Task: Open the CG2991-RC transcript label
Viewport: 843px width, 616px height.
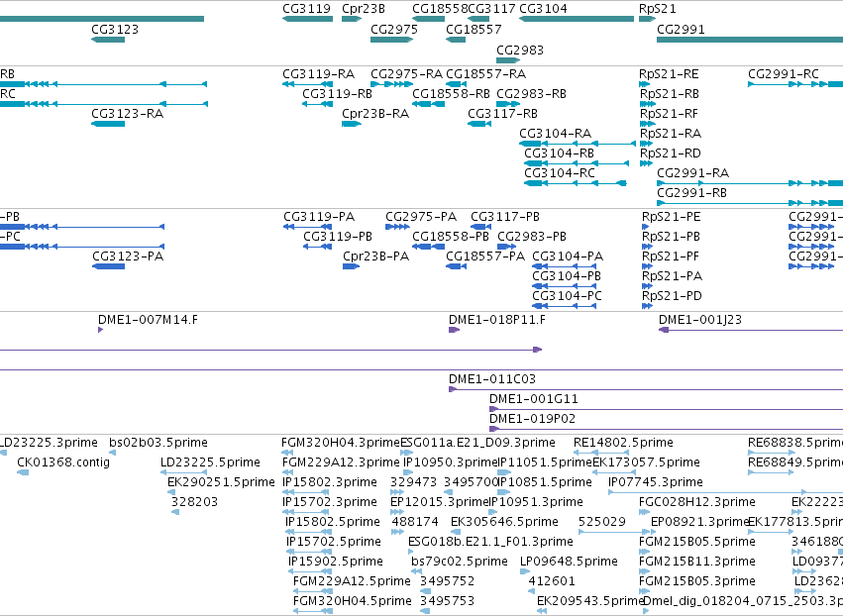Action: tap(784, 73)
